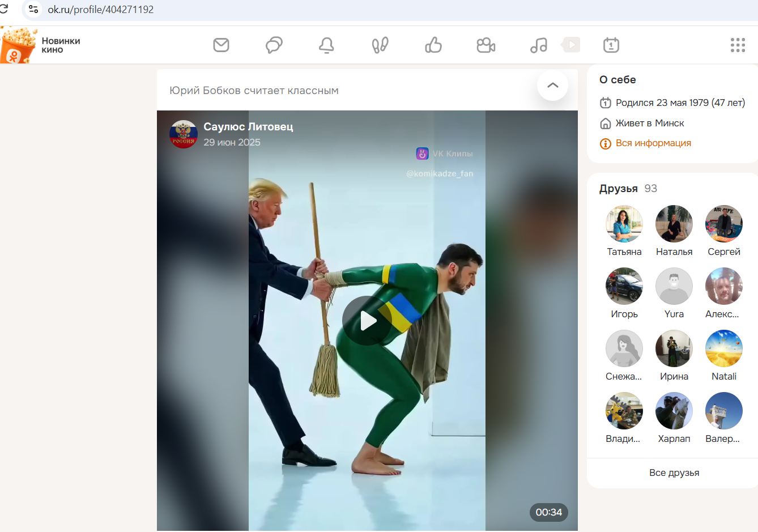The image size is (758, 532).
Task: Open friend Сергей's avatar
Action: point(724,224)
